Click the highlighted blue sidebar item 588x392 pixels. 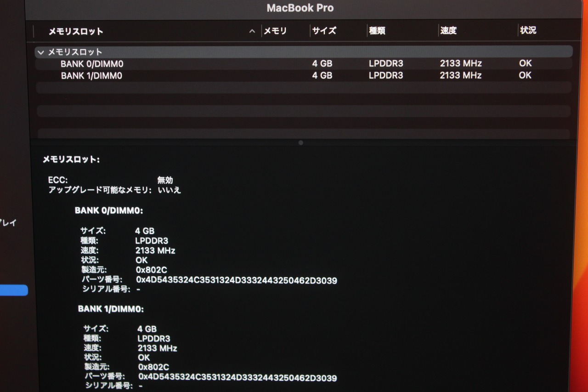(14, 290)
